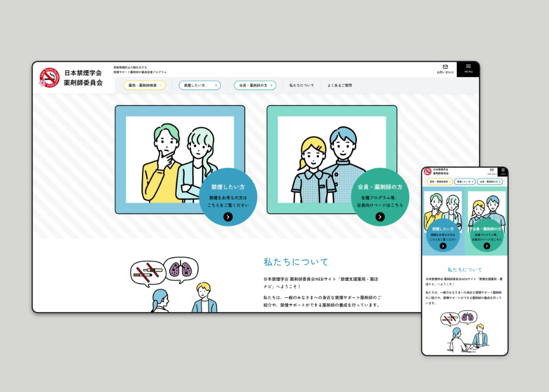Open the contact envelope icon labeled お問い合わせ
Image resolution: width=549 pixels, height=392 pixels.
[x=444, y=68]
